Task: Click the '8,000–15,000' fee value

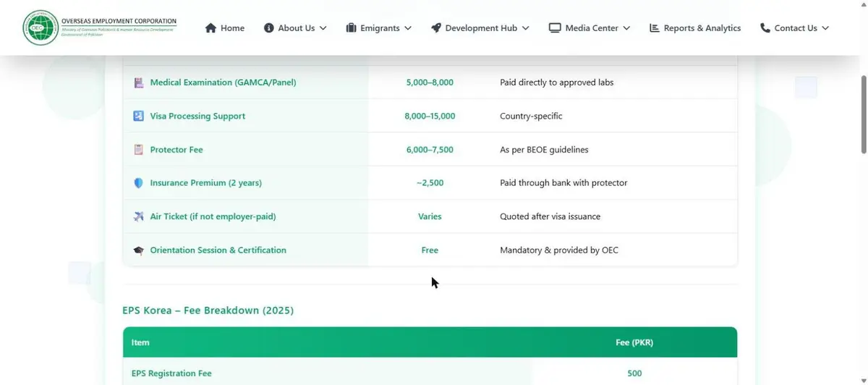Action: (x=430, y=116)
